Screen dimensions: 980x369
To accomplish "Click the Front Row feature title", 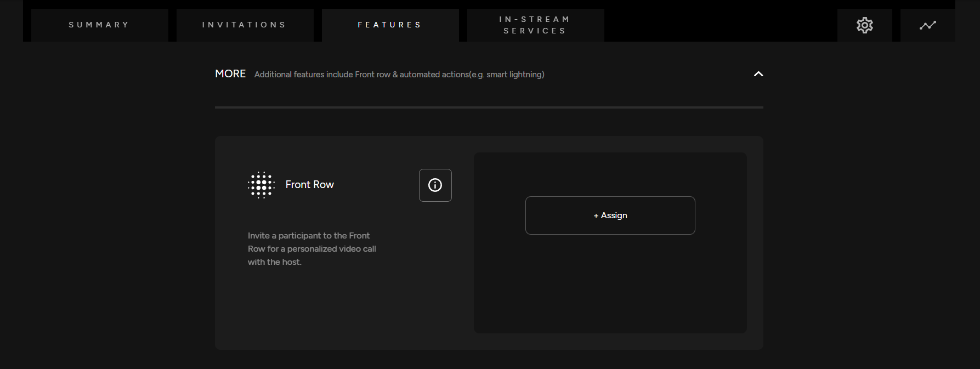I will click(x=309, y=185).
